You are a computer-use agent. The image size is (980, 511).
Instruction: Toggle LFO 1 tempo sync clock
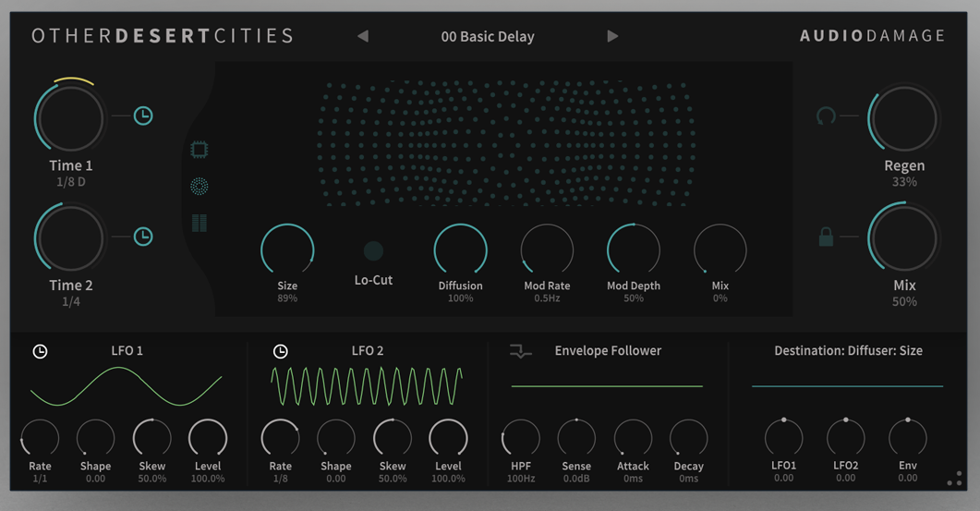[40, 351]
